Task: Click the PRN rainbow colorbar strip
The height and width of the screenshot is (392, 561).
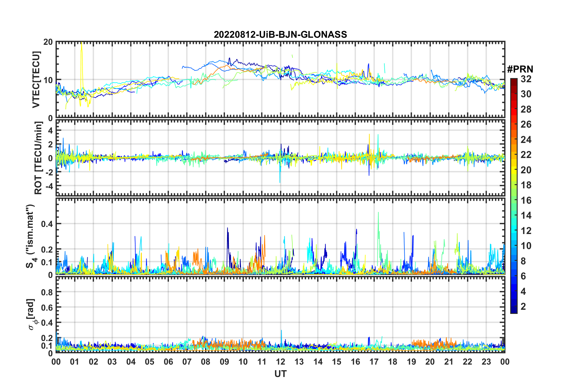Action: (x=514, y=196)
